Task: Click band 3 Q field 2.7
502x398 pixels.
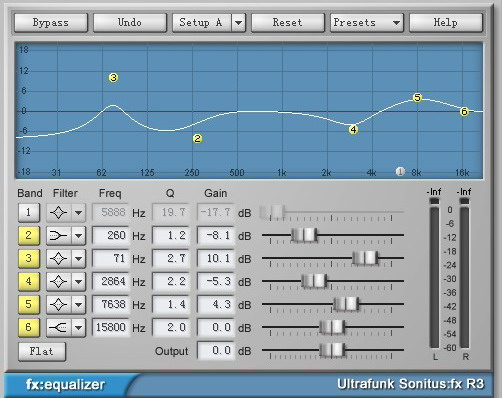Action: pyautogui.click(x=171, y=259)
